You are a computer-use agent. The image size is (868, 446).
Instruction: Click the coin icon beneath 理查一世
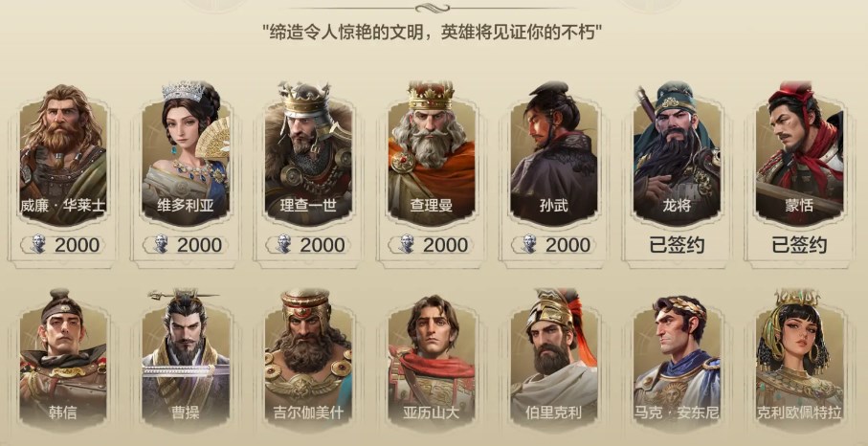click(x=283, y=244)
